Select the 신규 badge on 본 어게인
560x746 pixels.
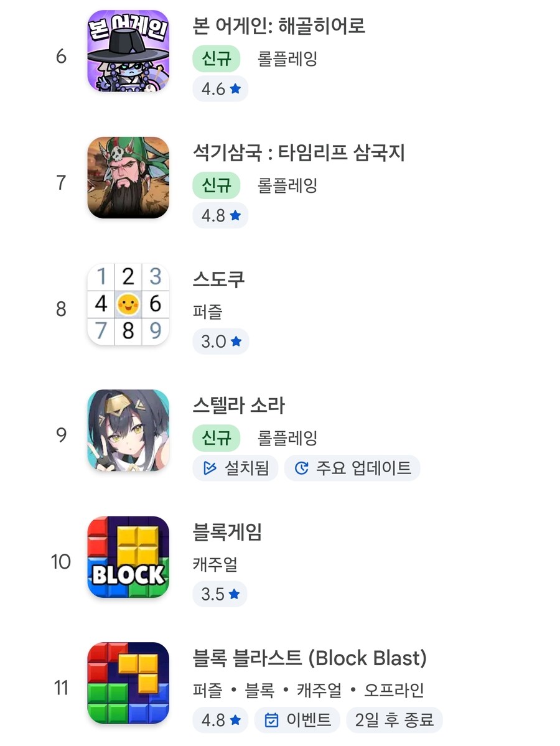[x=217, y=58]
